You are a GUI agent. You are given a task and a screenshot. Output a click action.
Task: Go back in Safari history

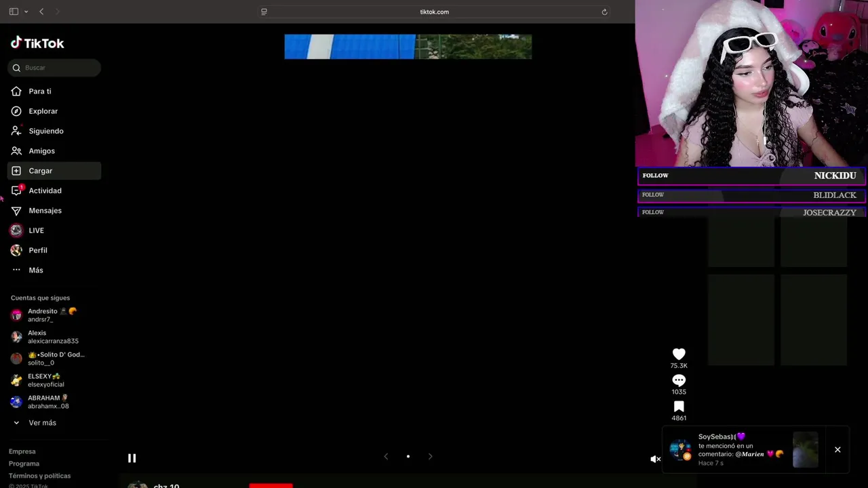click(x=41, y=12)
